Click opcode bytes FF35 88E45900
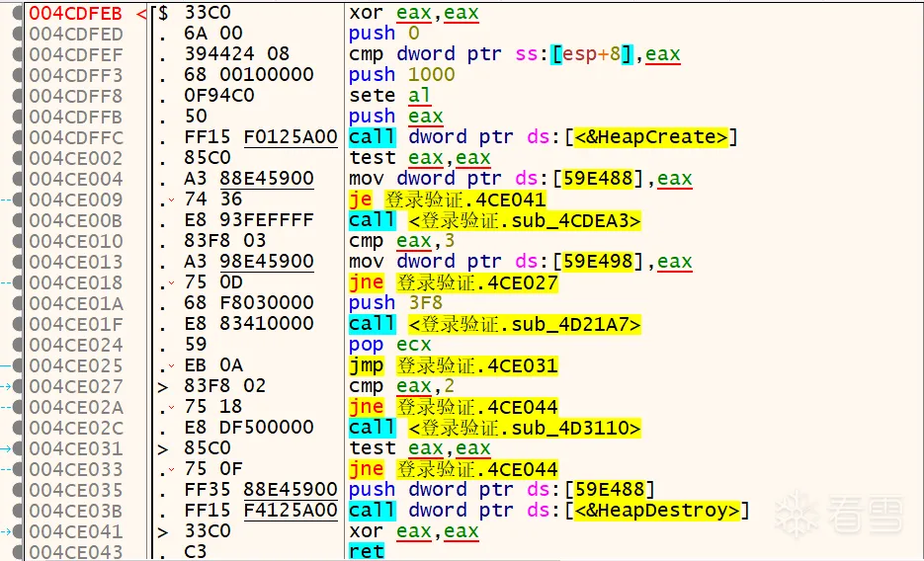Viewport: 924px width, 561px height. 261,490
